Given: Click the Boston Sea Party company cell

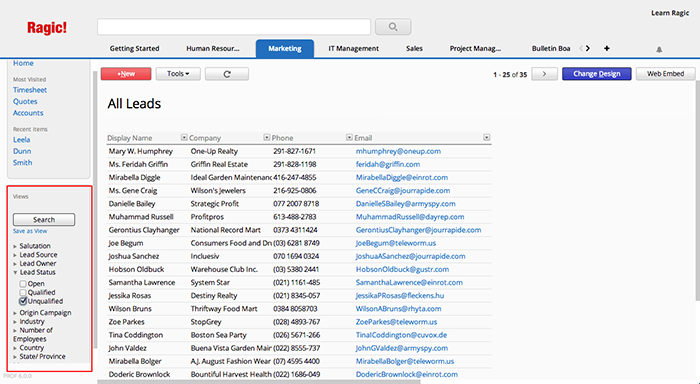Looking at the screenshot, I should (x=218, y=335).
